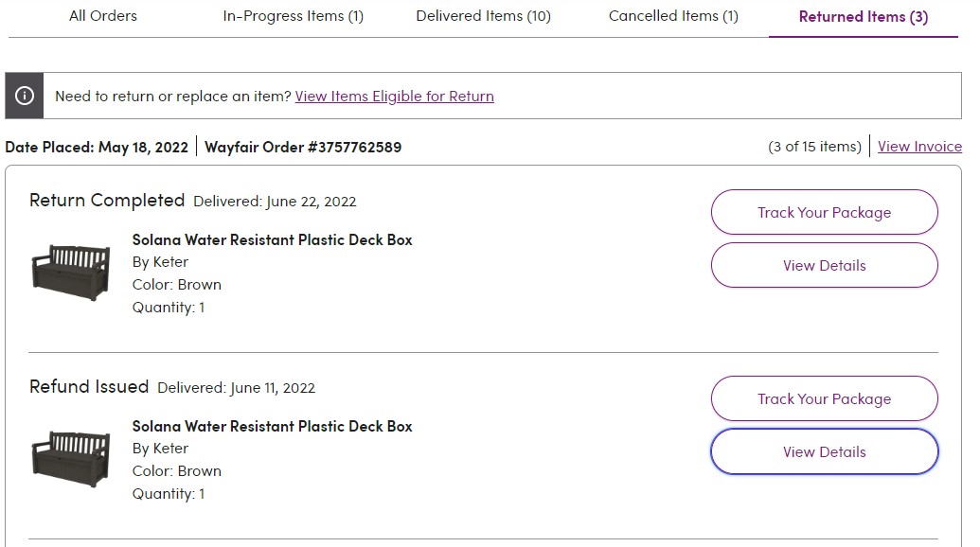Viewport: 980px width, 547px height.
Task: Open second Solana Water Resistant Deck Box title
Action: pos(272,427)
